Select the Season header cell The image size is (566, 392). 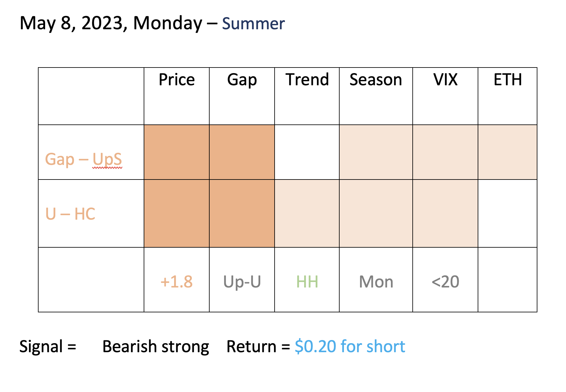[376, 96]
